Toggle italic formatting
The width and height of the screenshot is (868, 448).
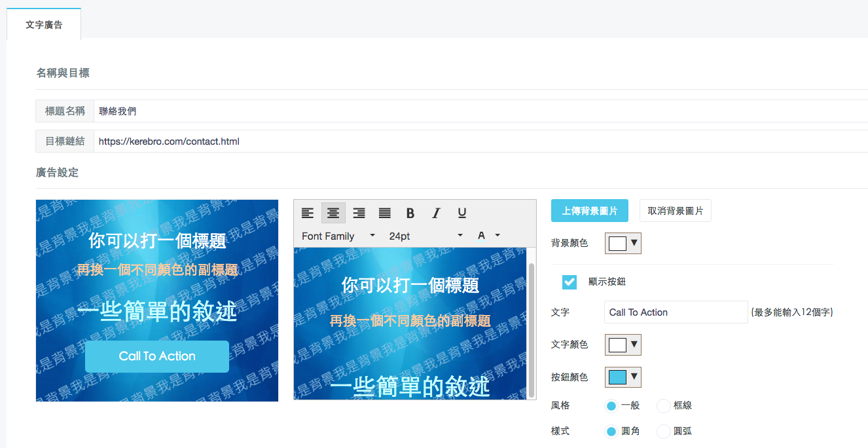tap(436, 213)
